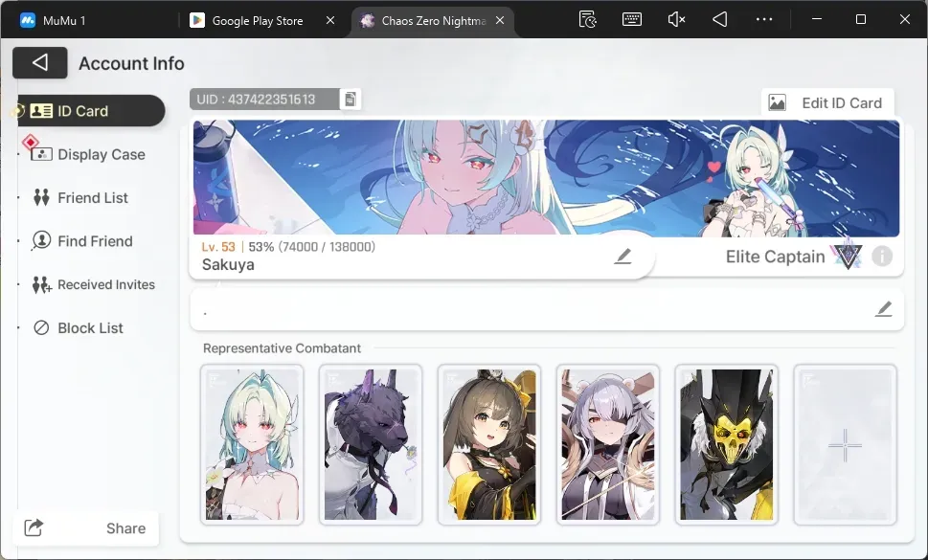
Task: Edit the bio message using pencil icon
Action: 883,308
